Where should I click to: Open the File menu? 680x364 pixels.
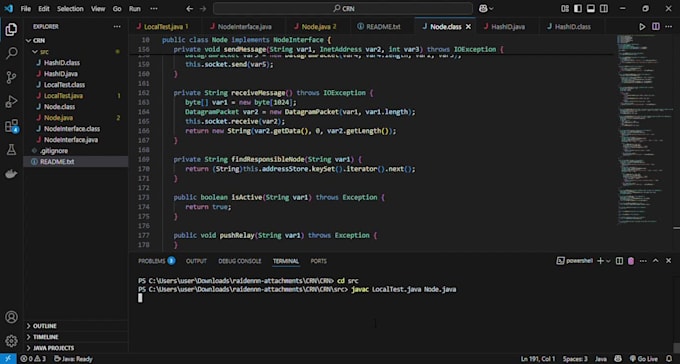point(26,8)
